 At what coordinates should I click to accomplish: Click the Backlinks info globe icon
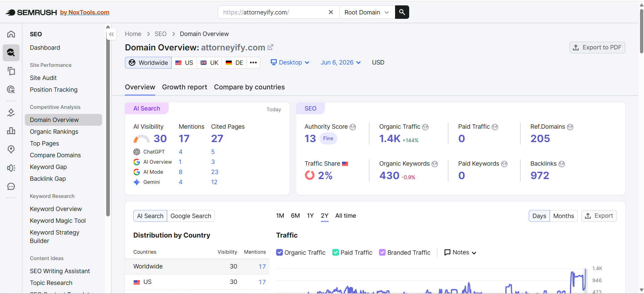562,164
